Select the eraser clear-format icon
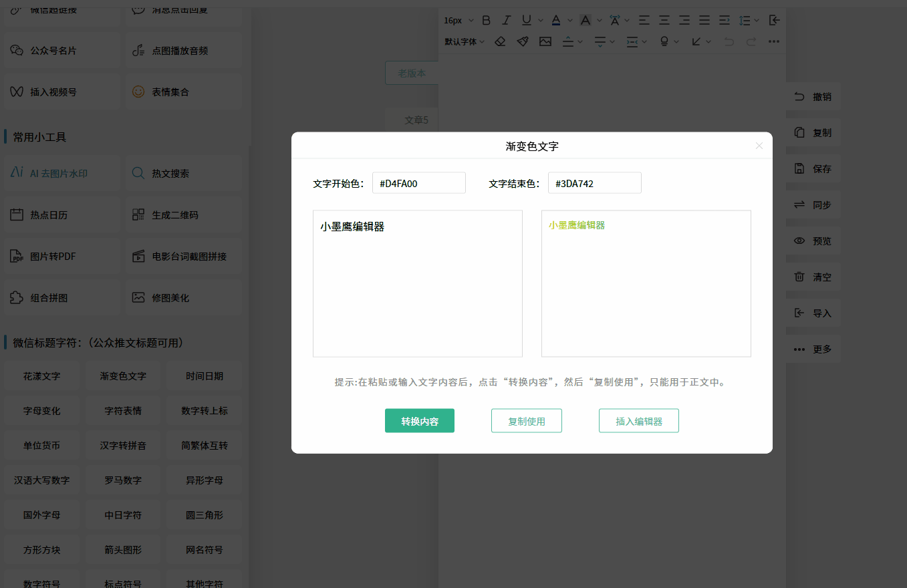Viewport: 907px width, 588px height. tap(500, 41)
